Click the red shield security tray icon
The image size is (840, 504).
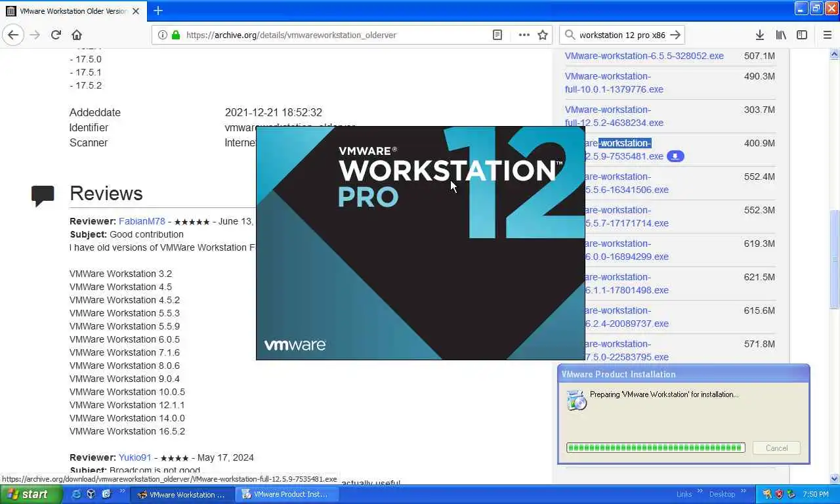pyautogui.click(x=779, y=494)
